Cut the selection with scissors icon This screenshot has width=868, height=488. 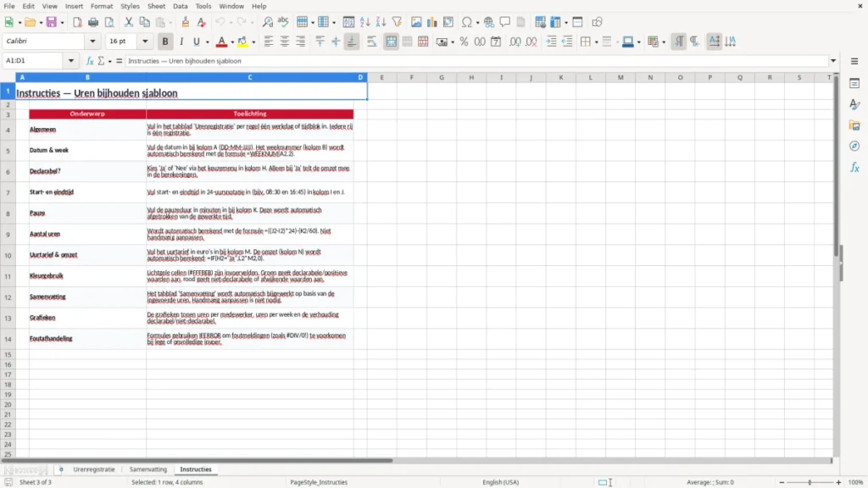pos(129,22)
